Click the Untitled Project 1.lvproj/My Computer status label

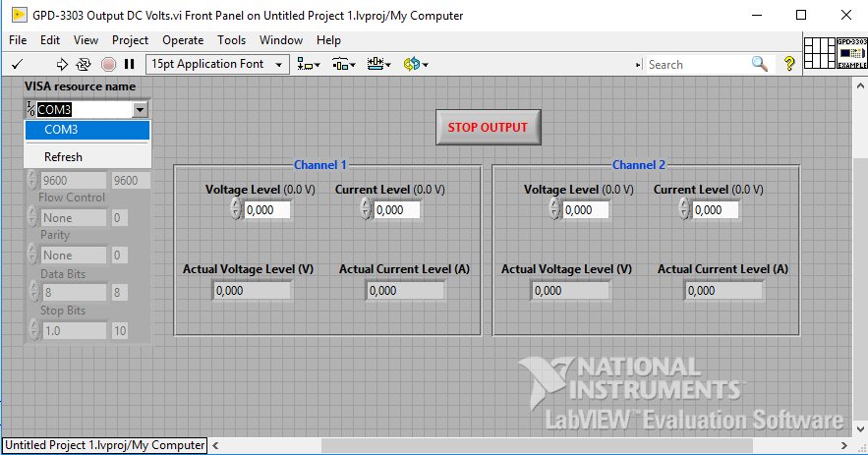(x=104, y=445)
